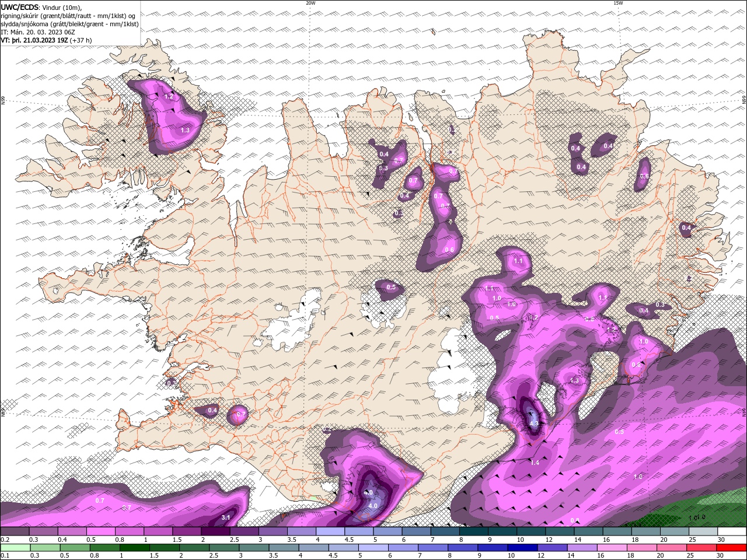Pick white upper legend swatch above 30
The width and height of the screenshot is (747, 560).
point(732,531)
